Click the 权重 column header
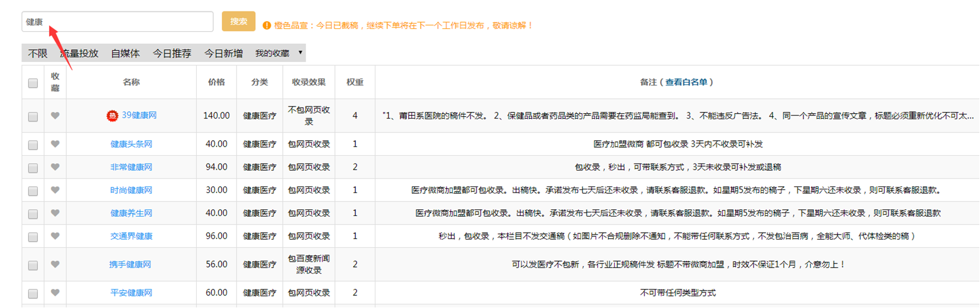Viewport: 980px width, 308px height. tap(355, 82)
